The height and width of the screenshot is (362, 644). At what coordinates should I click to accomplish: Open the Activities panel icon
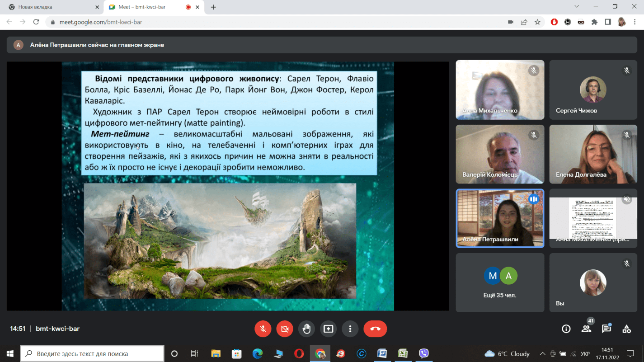click(x=626, y=329)
